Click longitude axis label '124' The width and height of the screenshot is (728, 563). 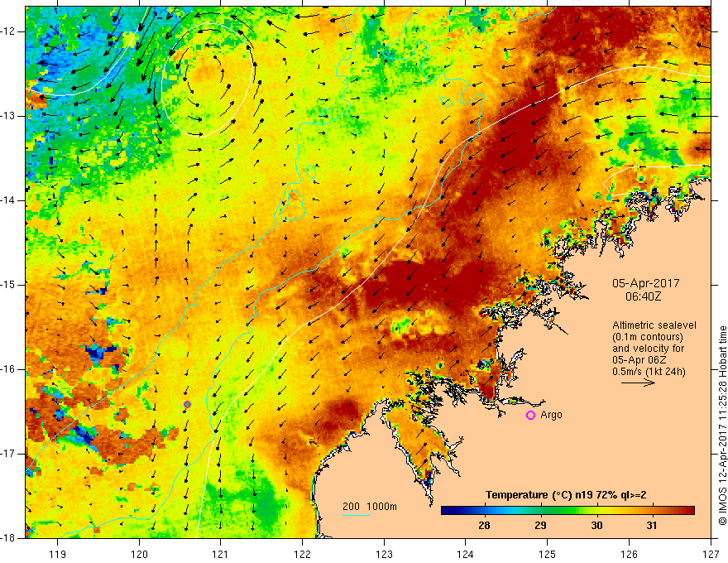pos(466,554)
